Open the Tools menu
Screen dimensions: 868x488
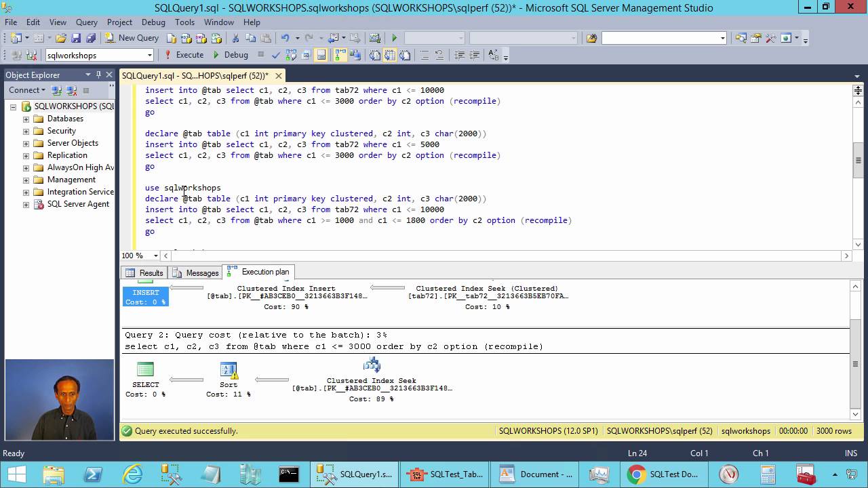(184, 22)
